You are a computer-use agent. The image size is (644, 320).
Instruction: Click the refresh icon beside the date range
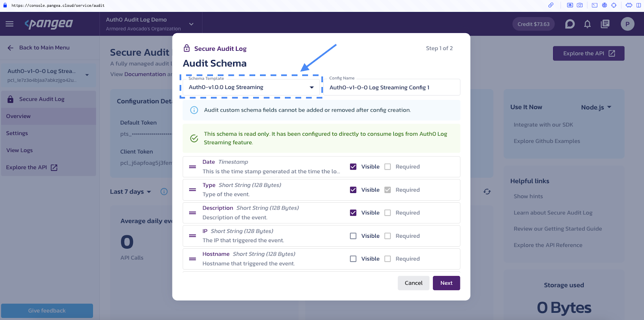(x=487, y=191)
